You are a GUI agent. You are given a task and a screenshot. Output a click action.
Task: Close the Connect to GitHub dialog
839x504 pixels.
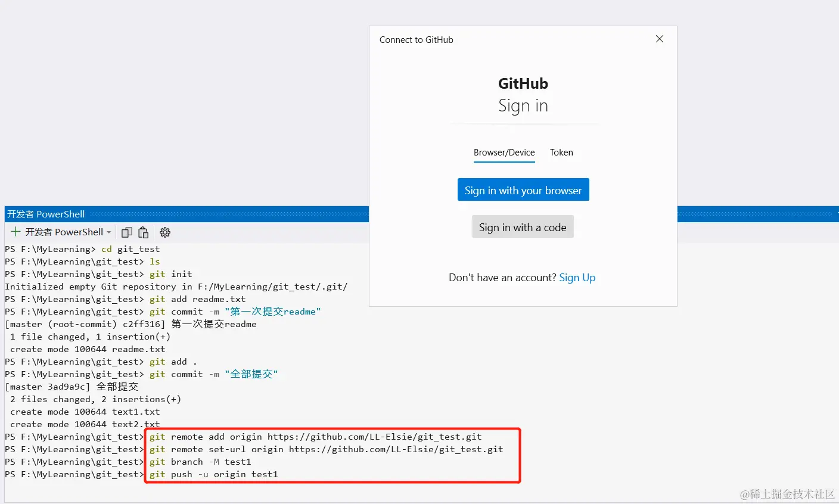[659, 38]
